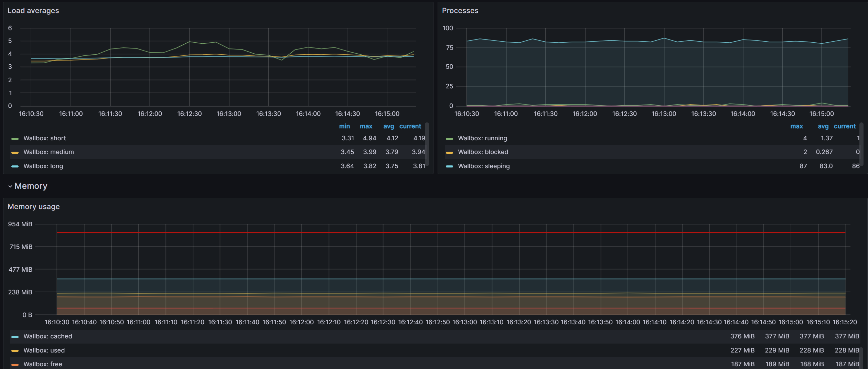Click the Wallbox: sleeping series color marker
This screenshot has height=369, width=868.
point(450,166)
